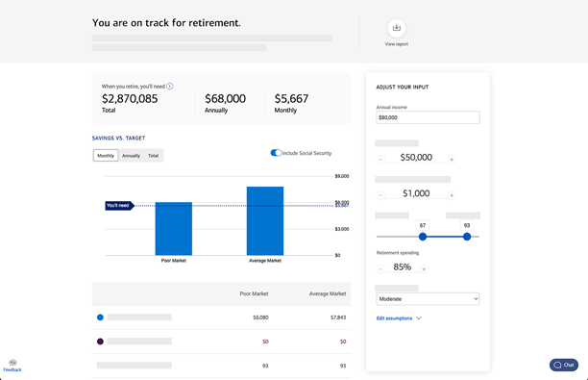Click the $5,667 Monthly value
This screenshot has width=588, height=380.
(x=291, y=99)
